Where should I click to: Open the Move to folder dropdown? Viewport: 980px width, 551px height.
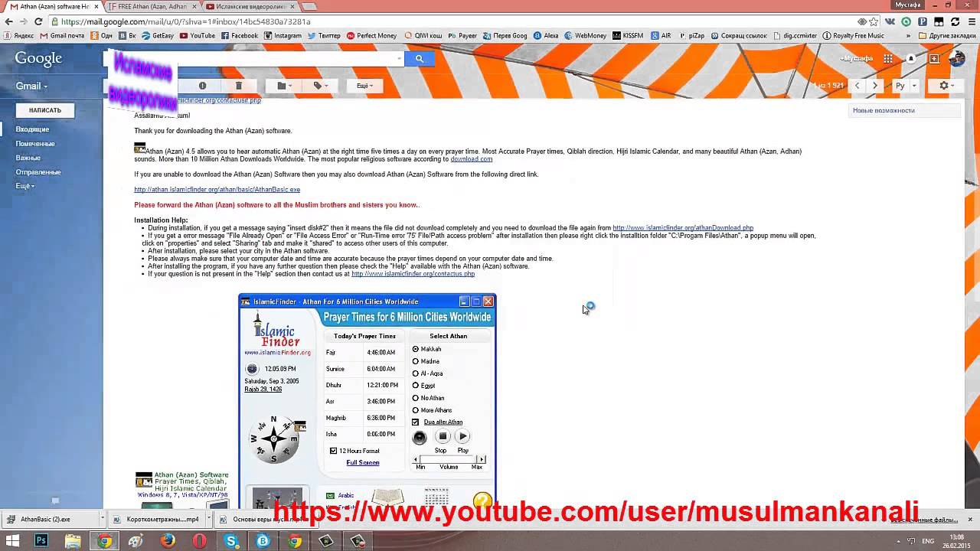283,86
